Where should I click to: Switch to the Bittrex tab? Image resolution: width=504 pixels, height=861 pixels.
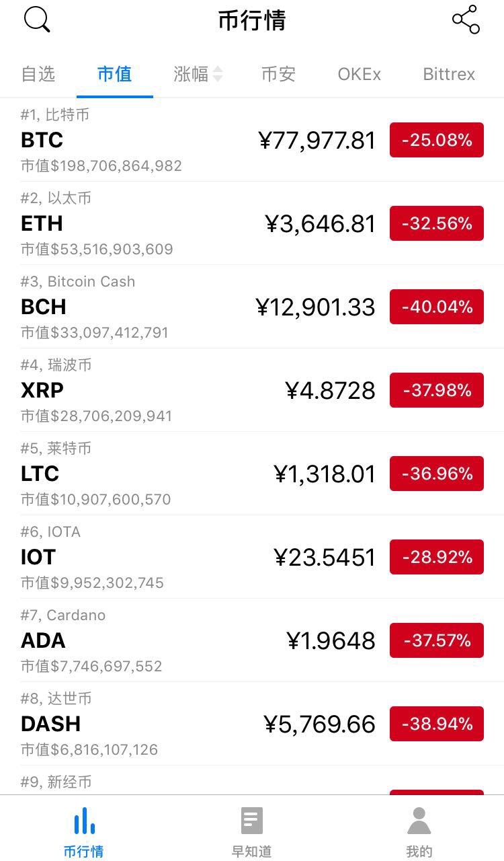(449, 74)
